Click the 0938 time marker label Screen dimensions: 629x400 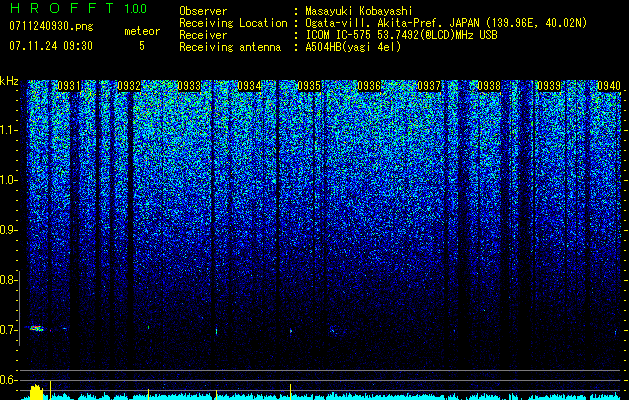point(489,86)
